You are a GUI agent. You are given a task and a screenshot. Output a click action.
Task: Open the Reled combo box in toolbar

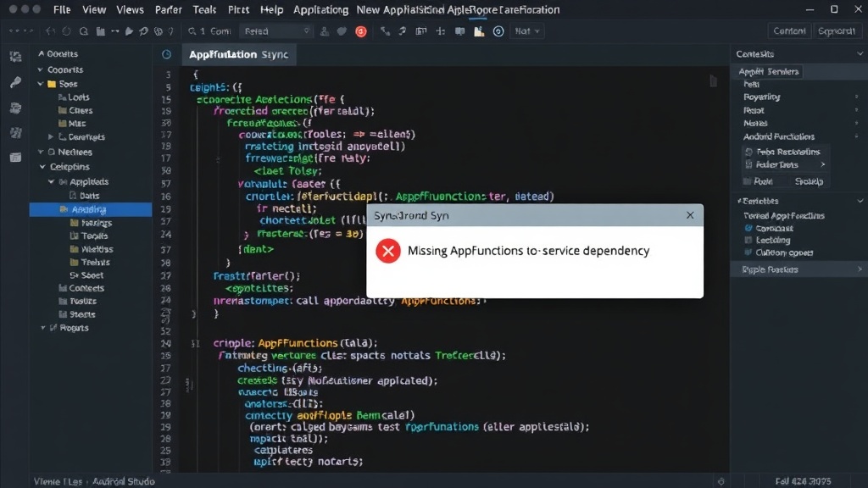coord(276,31)
